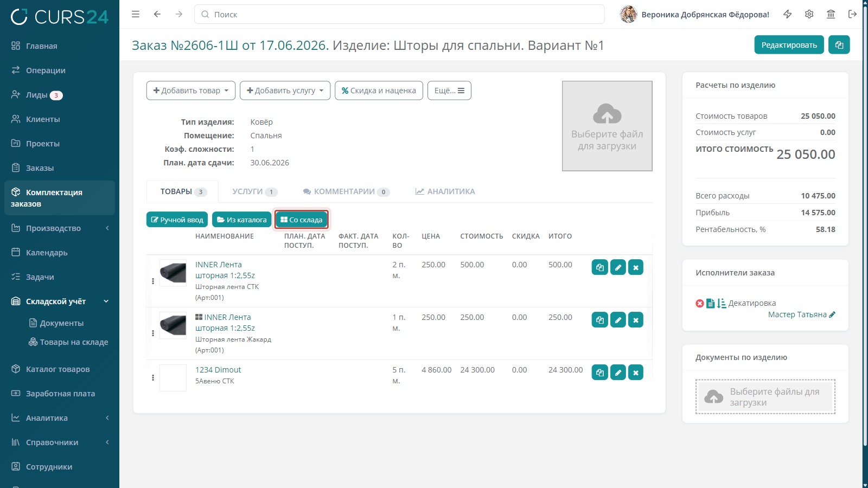Click the product image upload area

point(607,126)
